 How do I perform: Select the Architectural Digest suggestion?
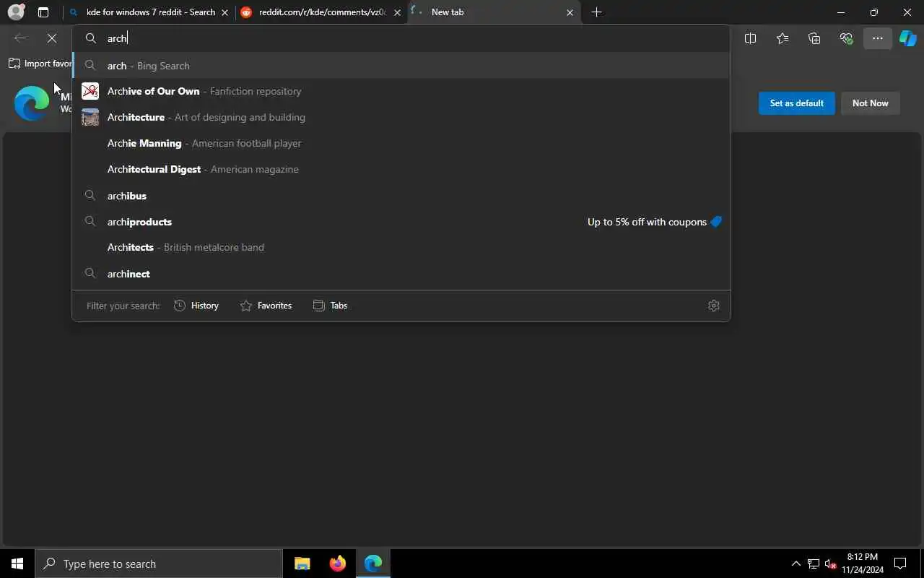[x=401, y=169]
